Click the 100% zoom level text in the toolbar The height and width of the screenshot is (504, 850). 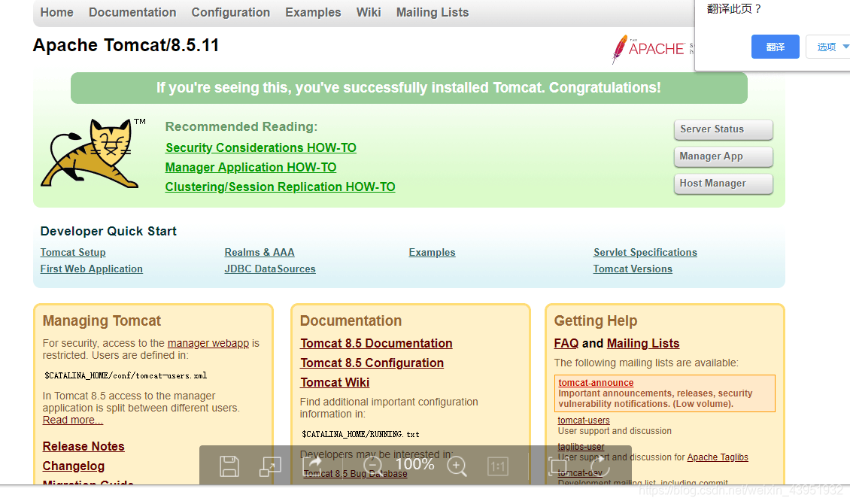click(414, 464)
